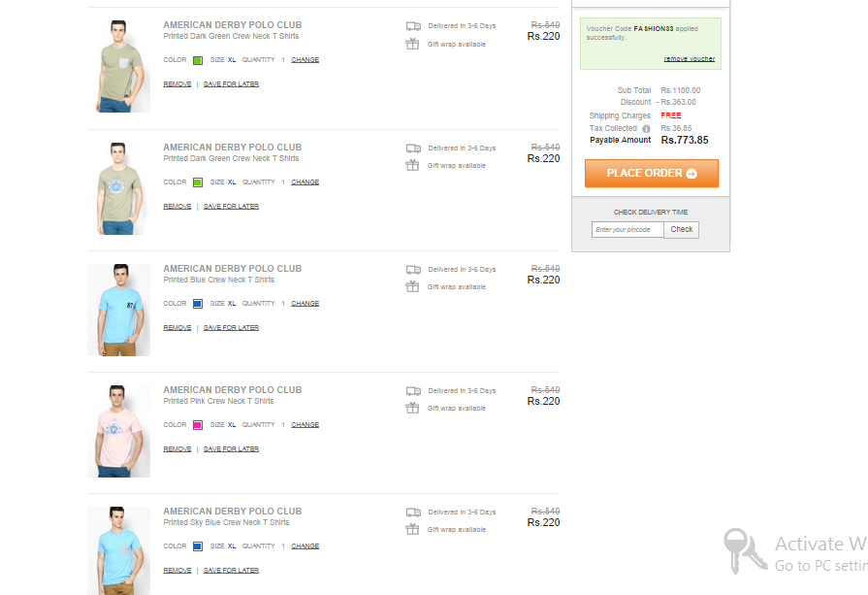
Task: Open Printed Blue shirt product thumbnail
Action: tap(118, 310)
